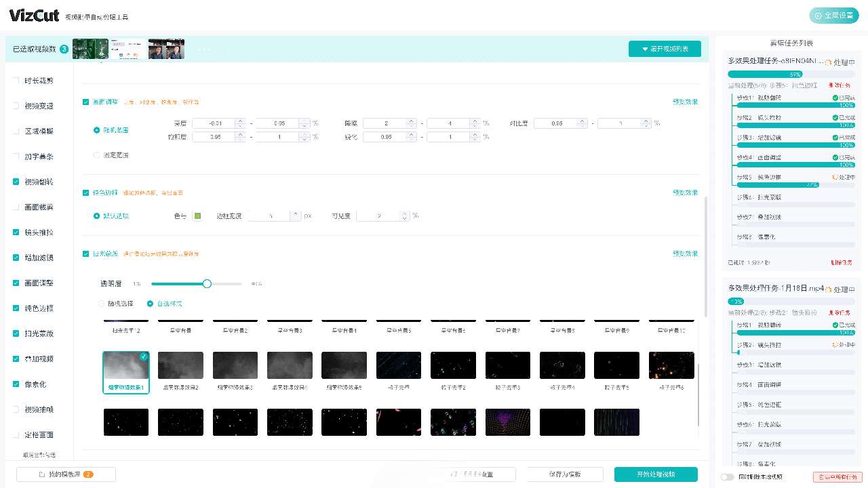The image size is (868, 488).
Task: Select 随机选择 radio in 扫光蒙版
Action: click(x=102, y=304)
